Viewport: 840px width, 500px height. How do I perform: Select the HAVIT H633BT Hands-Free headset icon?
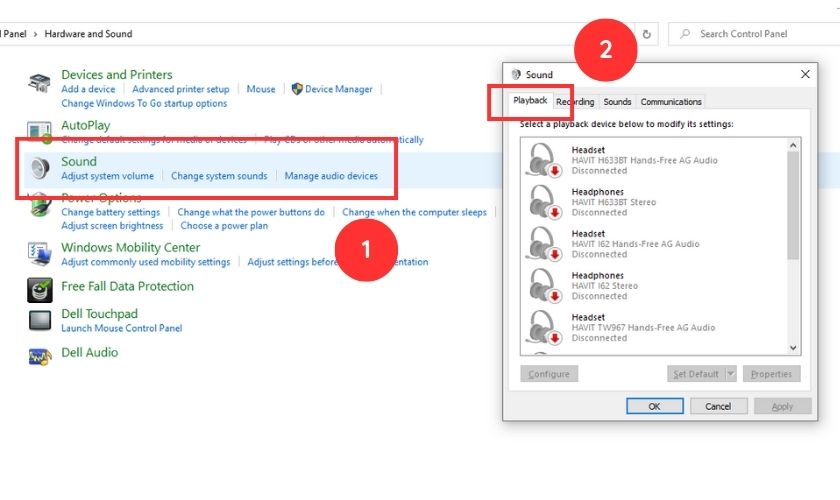coord(543,160)
